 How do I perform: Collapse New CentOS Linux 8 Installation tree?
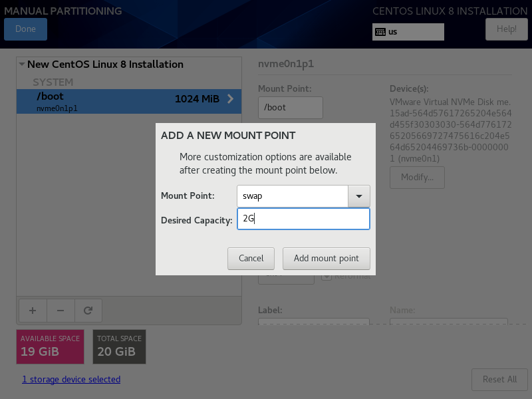[x=22, y=64]
